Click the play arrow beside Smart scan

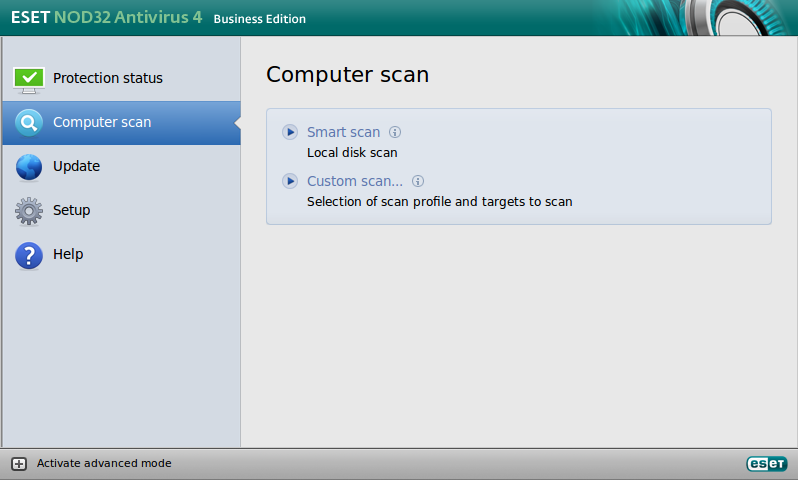290,132
